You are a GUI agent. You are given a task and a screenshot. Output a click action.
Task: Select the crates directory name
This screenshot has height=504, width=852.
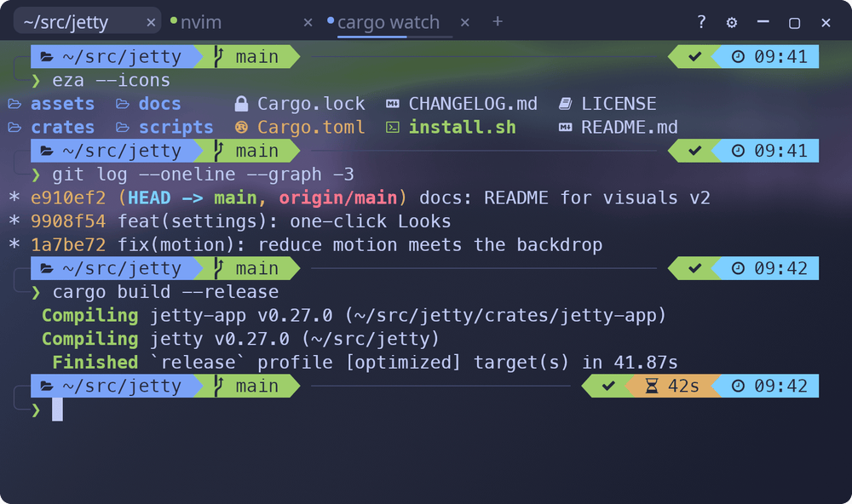click(x=62, y=127)
